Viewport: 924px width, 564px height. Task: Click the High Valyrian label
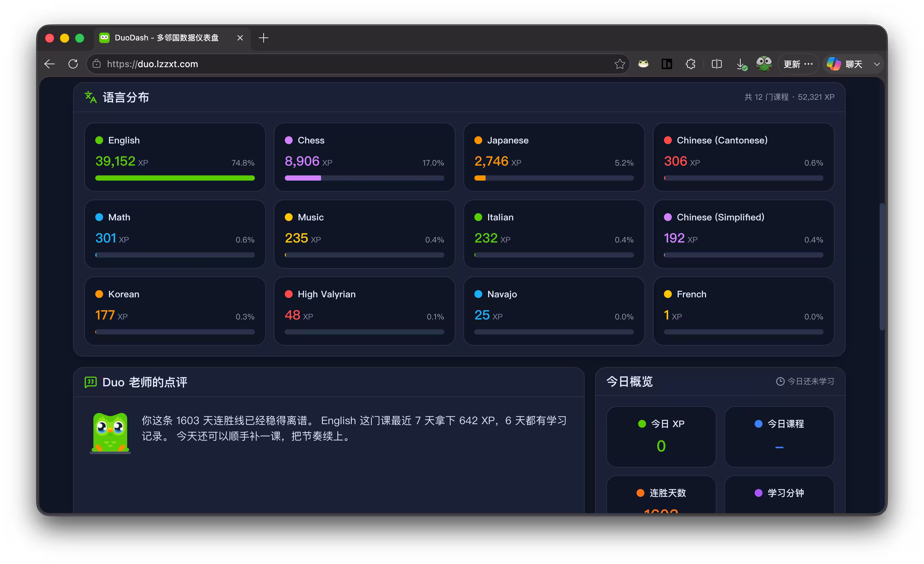[x=327, y=294]
